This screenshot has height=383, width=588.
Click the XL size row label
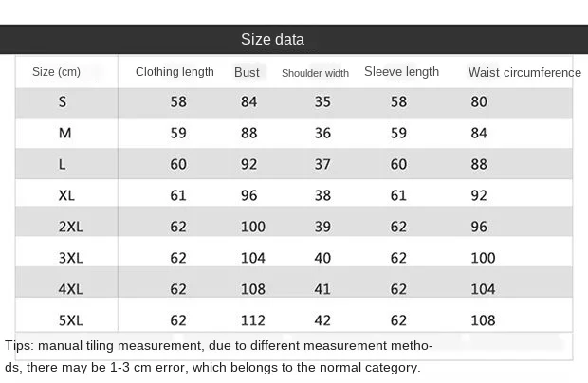point(66,195)
